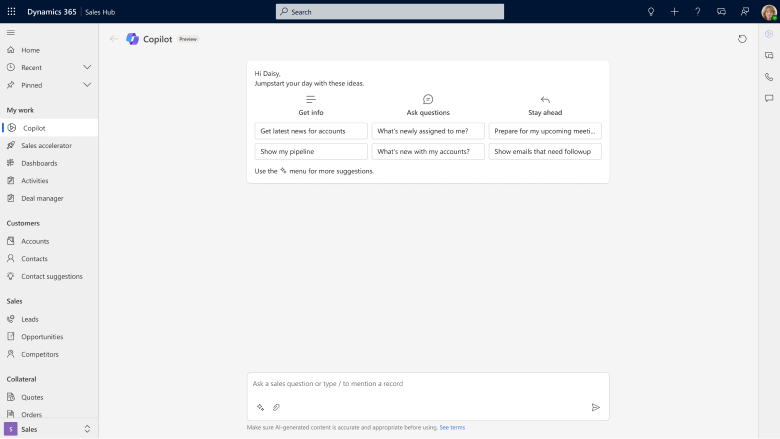Expand the Recent chevron

87,67
